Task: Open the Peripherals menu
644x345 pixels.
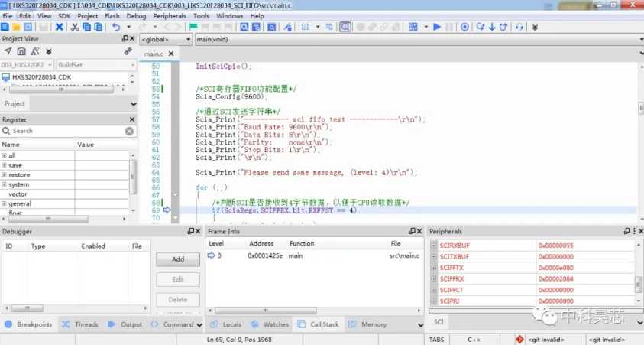Action: point(170,16)
